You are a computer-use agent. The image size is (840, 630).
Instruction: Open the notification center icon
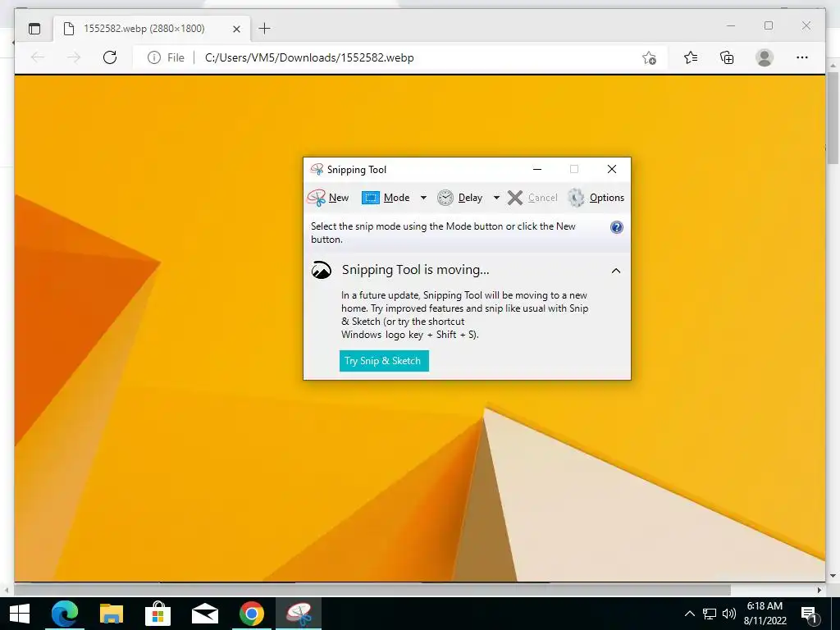click(x=810, y=614)
